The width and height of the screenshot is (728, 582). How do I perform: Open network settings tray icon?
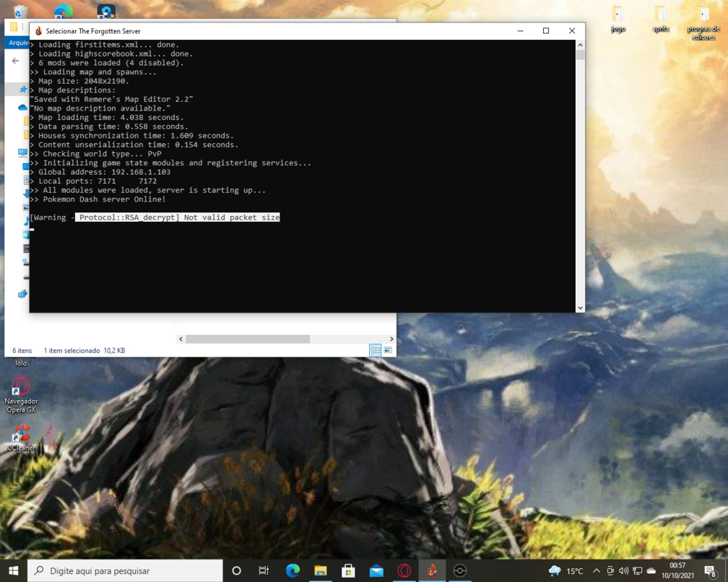pyautogui.click(x=638, y=571)
